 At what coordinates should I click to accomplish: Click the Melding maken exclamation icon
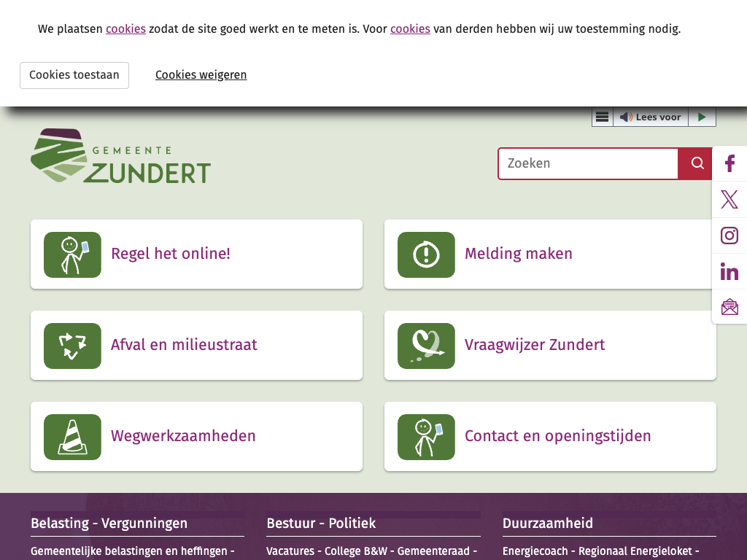point(426,254)
